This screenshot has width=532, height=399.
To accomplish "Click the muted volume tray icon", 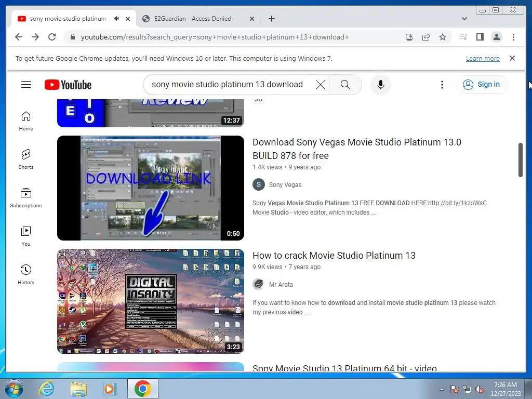I will (x=480, y=389).
